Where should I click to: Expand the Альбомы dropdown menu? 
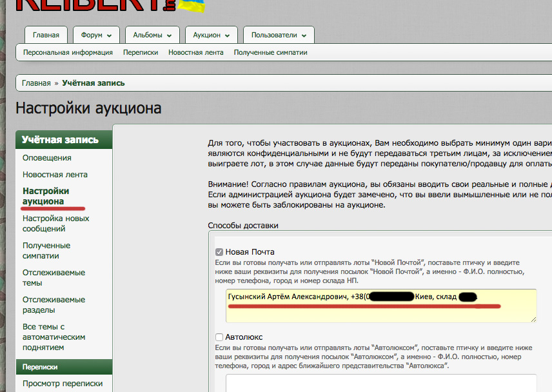click(x=152, y=35)
